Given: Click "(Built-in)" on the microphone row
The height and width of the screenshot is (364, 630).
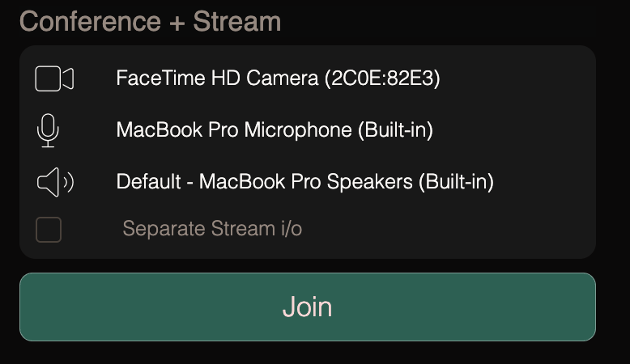Looking at the screenshot, I should 395,130.
